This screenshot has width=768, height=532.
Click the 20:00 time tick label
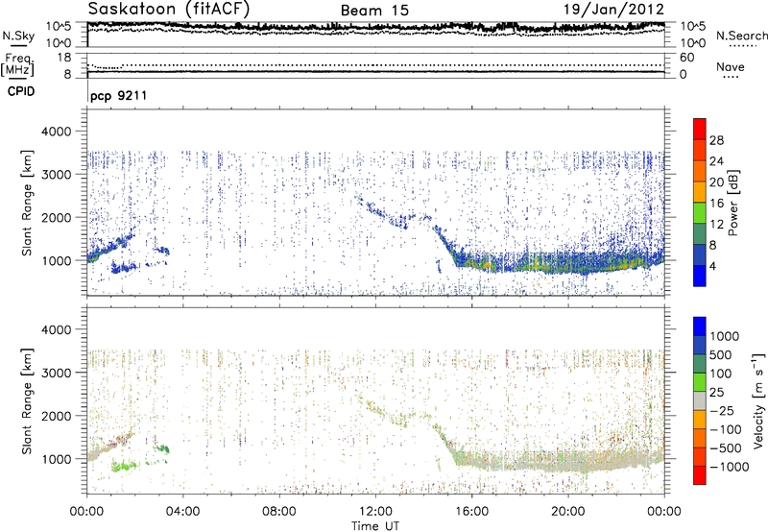click(x=567, y=512)
